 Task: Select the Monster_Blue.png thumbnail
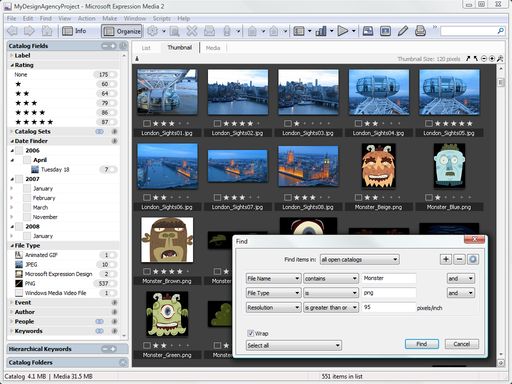pos(449,166)
